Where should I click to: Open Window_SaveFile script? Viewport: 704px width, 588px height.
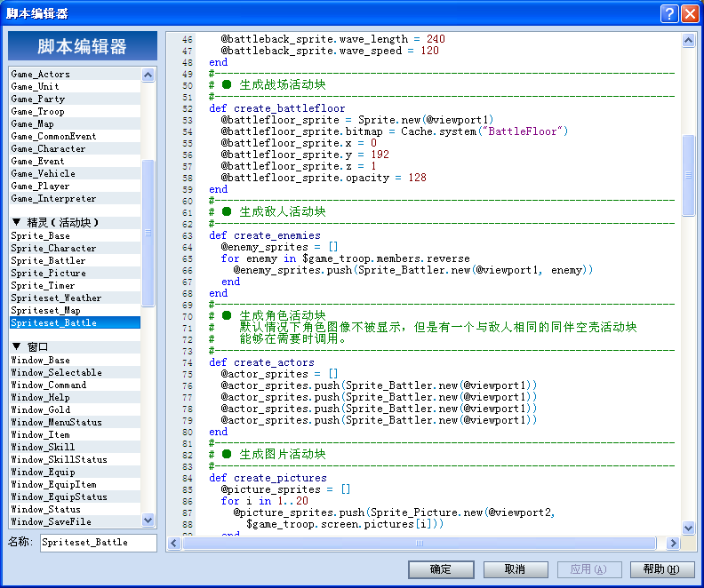(75, 521)
